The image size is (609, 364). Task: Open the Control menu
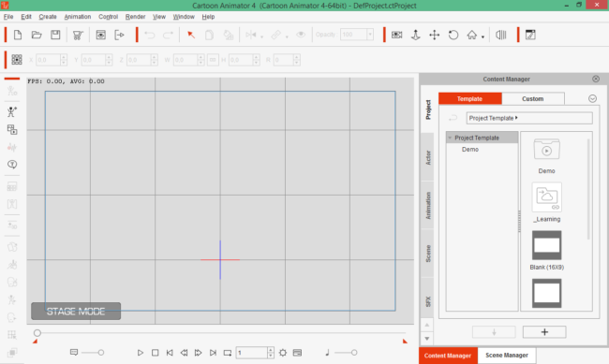tap(108, 17)
